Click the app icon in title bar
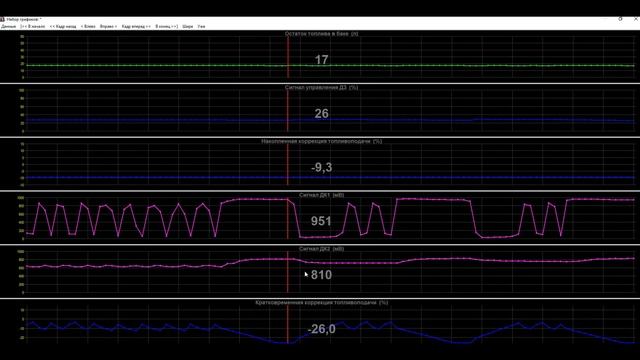Viewport: 640px width, 360px height. [x=2, y=19]
